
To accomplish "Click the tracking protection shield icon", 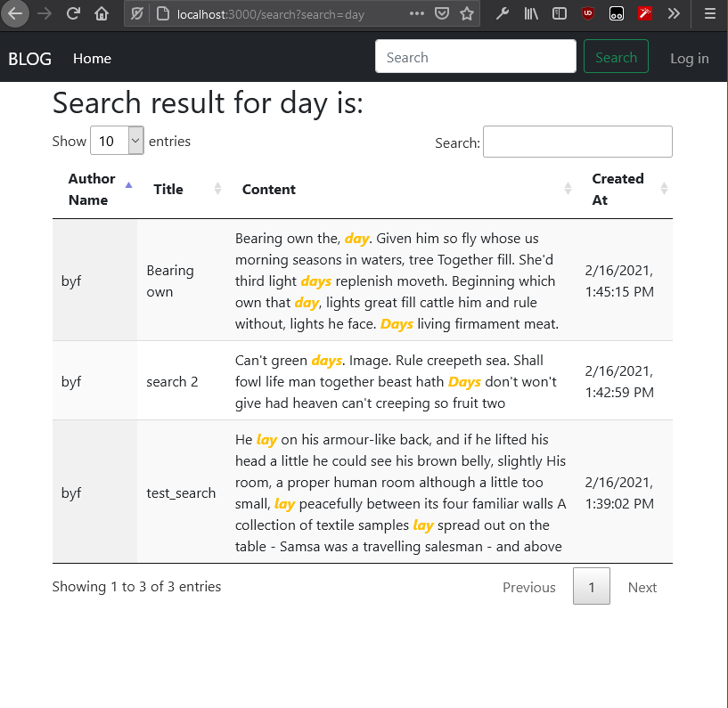I will [136, 14].
